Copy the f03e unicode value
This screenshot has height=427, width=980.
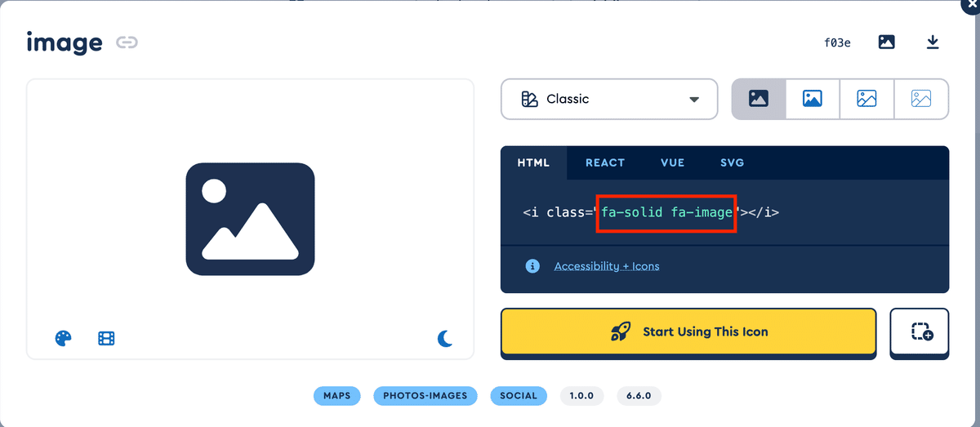click(837, 42)
